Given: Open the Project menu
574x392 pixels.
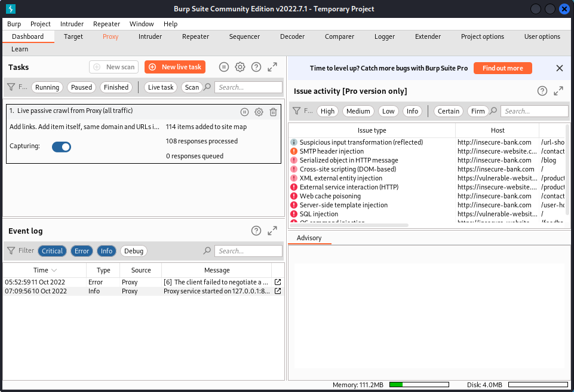Looking at the screenshot, I should [40, 24].
